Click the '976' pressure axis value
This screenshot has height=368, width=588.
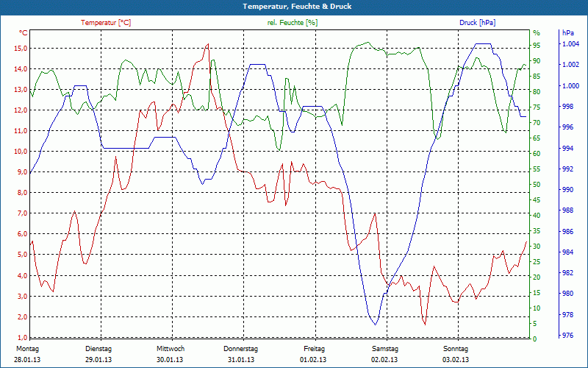(x=567, y=335)
